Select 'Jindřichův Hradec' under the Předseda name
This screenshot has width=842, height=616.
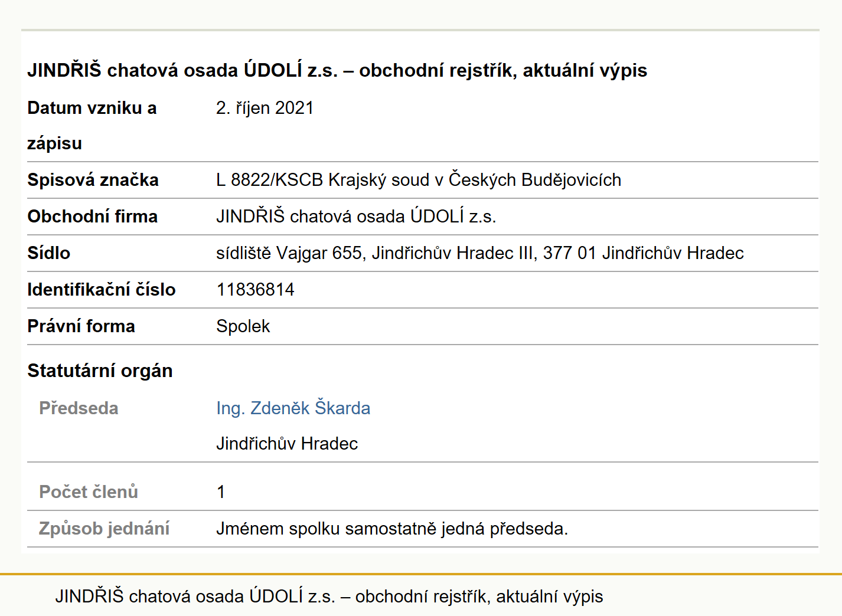[287, 443]
